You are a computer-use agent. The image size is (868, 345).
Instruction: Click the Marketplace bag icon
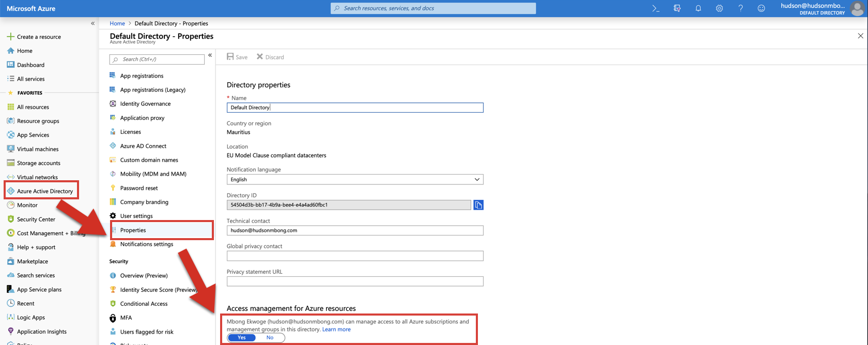[10, 261]
